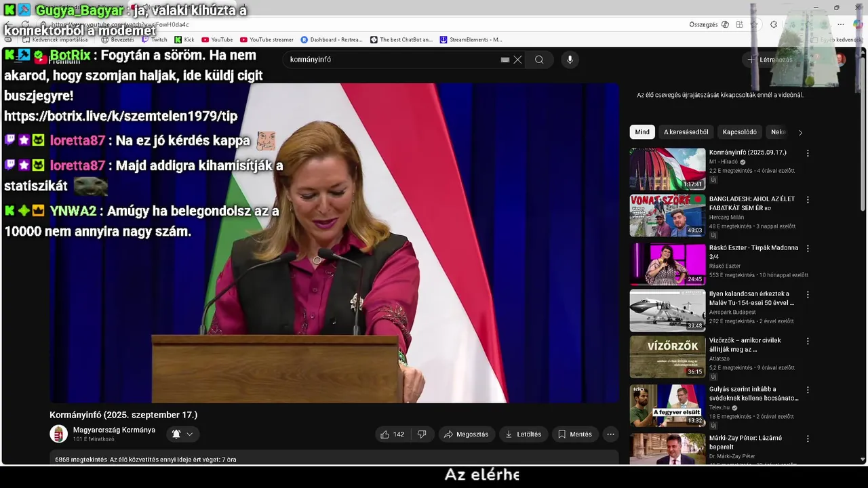Expand description showing 6868 megtekintés
Image resolution: width=868 pixels, height=488 pixels.
click(x=334, y=459)
